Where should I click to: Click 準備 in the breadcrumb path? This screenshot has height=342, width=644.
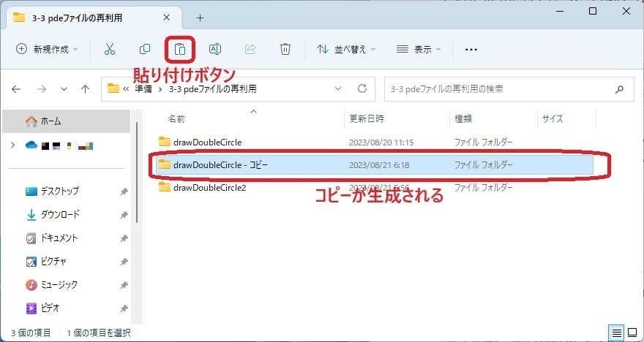tap(143, 89)
